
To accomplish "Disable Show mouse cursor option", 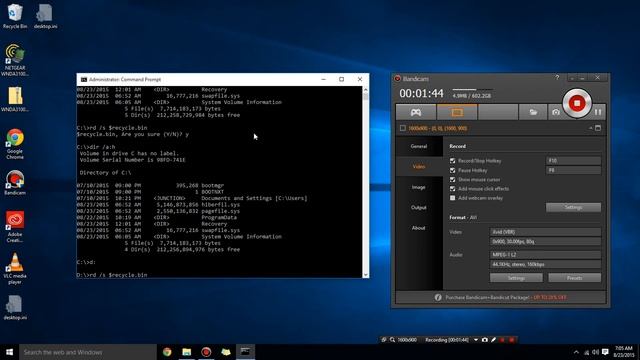I will [x=452, y=180].
